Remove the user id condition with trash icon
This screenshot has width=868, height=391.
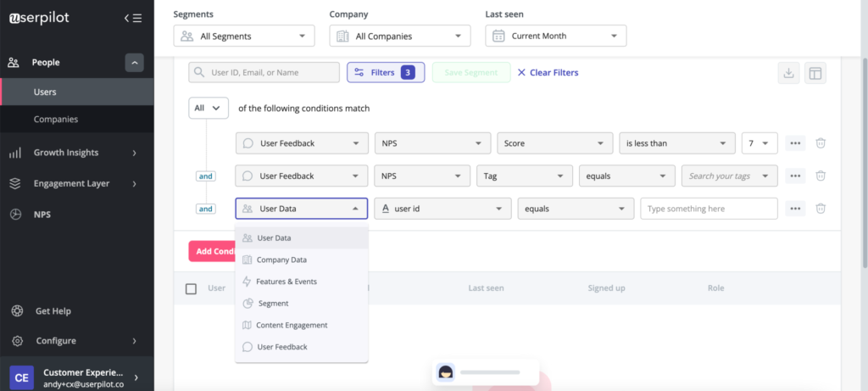coord(821,208)
